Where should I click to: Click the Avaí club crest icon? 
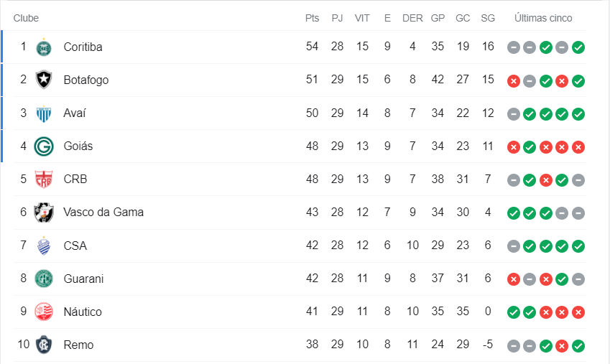(44, 113)
